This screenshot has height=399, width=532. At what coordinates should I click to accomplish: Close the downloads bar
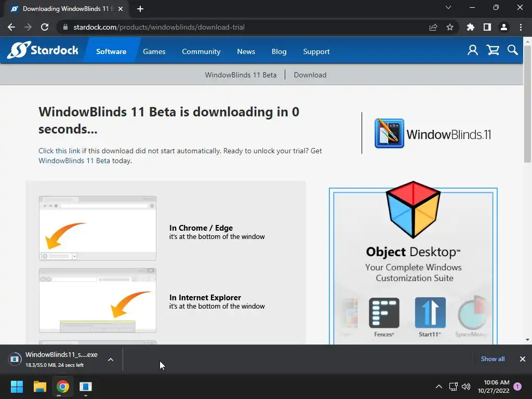523,359
